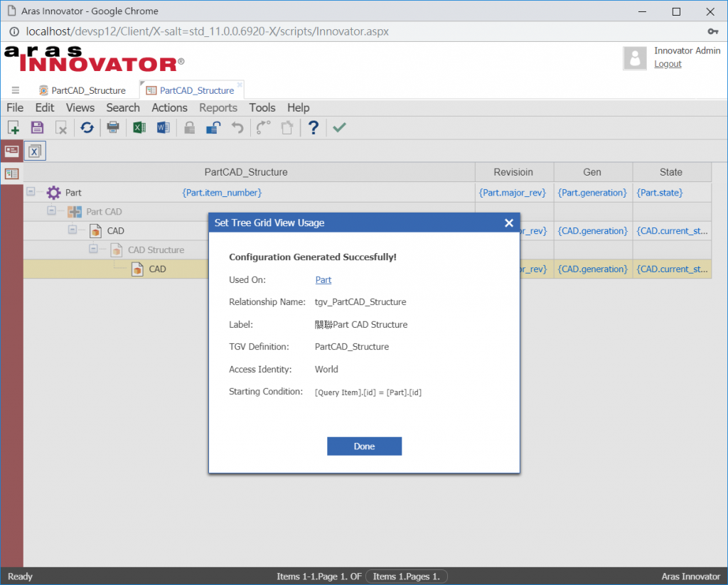Collapse the first CAD tree node

73,230
